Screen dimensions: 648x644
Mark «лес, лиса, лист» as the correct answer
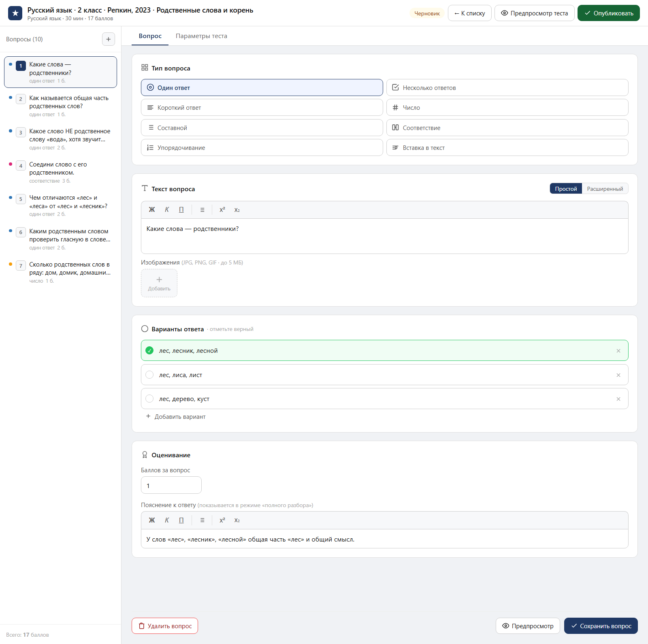coord(149,375)
